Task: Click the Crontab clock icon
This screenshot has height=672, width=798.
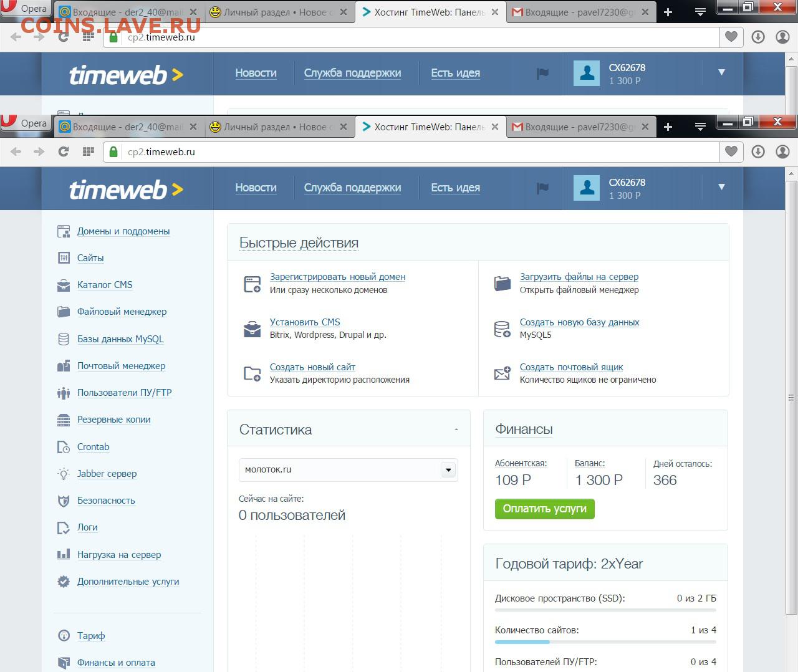Action: (x=64, y=447)
